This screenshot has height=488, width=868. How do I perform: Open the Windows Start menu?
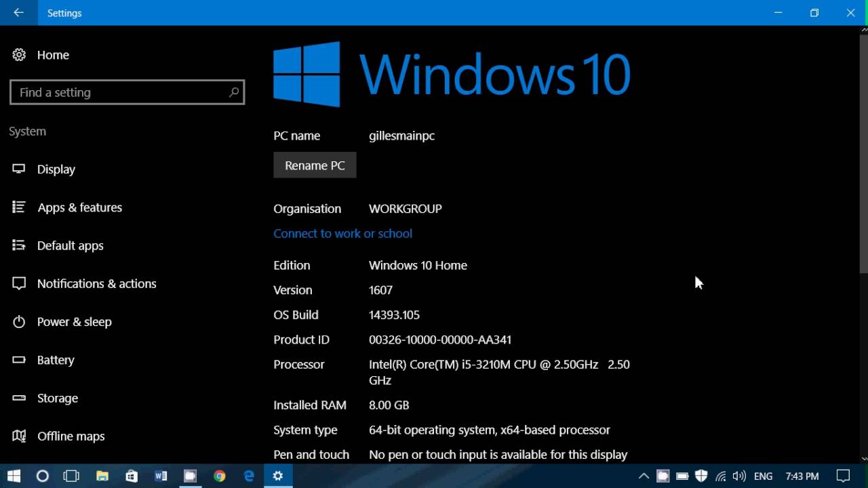pos(14,476)
